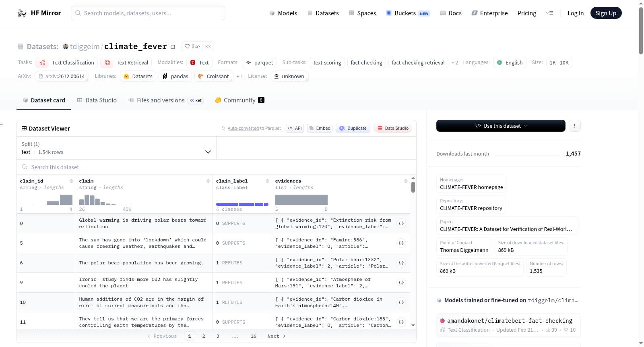Click the Text Classification task tag
This screenshot has height=347, width=644.
coord(66,62)
